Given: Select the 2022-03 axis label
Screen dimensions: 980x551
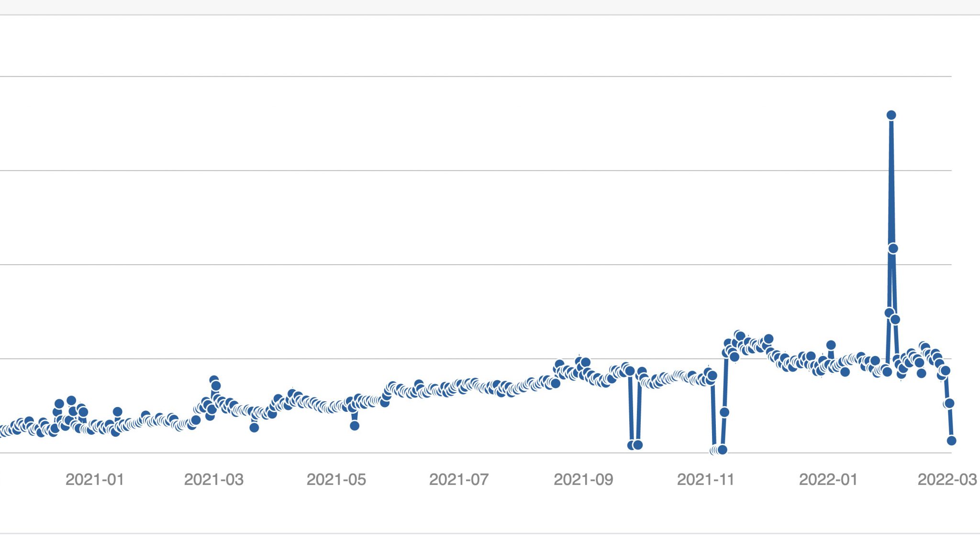Looking at the screenshot, I should coord(947,479).
